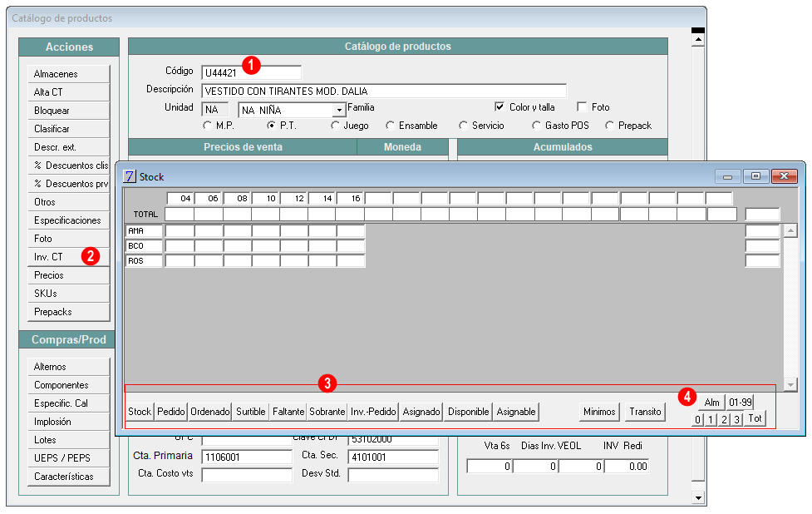Click the Minimos button
This screenshot has width=812, height=514.
(x=599, y=412)
